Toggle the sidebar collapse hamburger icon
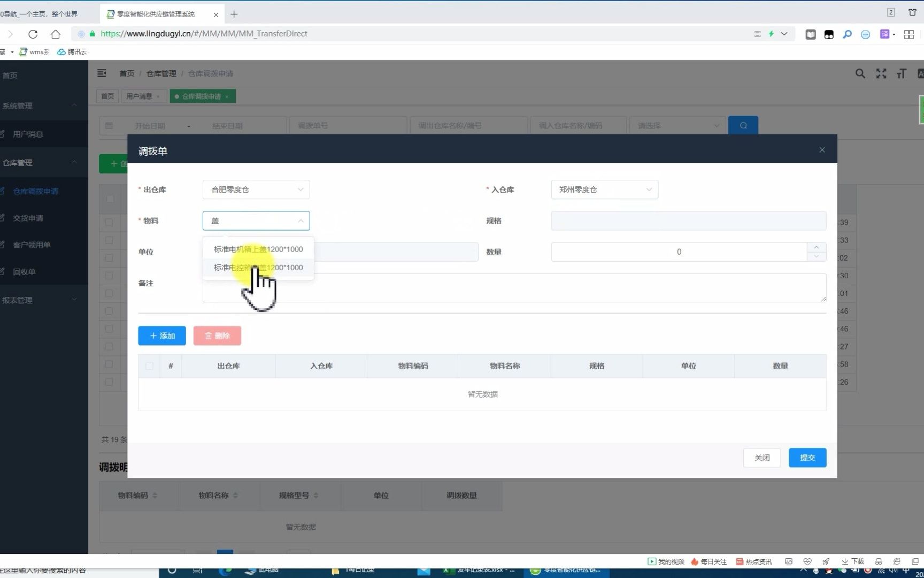The height and width of the screenshot is (578, 924). 102,73
